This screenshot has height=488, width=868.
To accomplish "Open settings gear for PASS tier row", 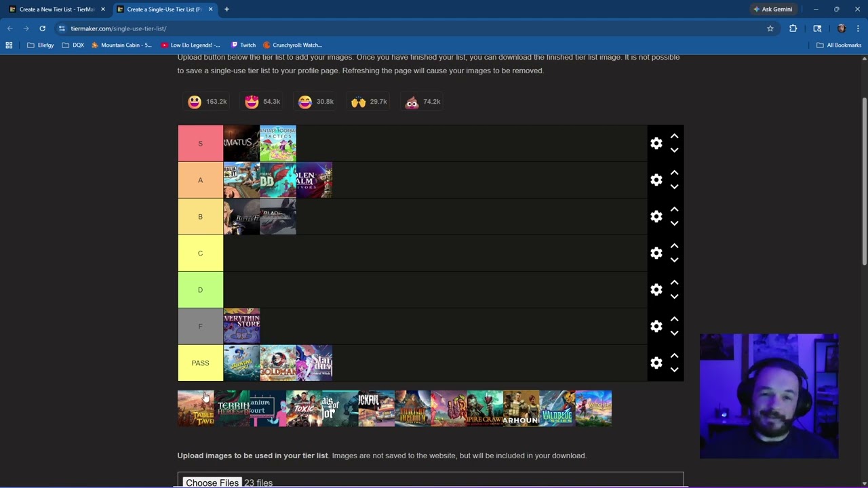I will click(x=656, y=363).
